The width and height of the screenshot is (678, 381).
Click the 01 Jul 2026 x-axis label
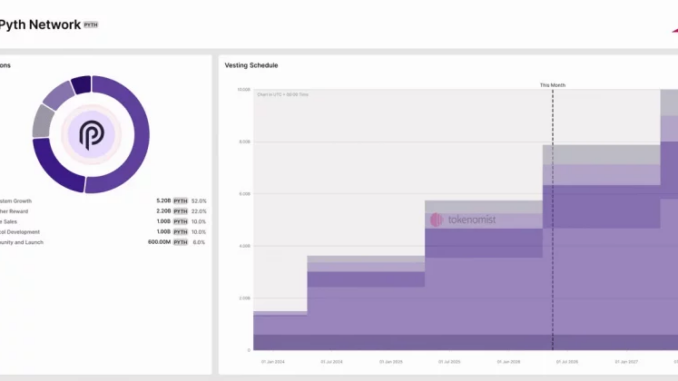tap(567, 362)
